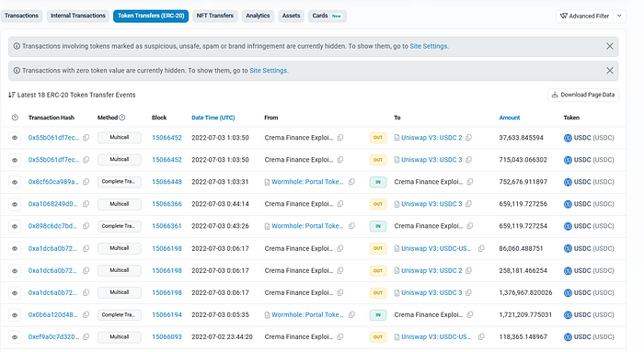644x352 pixels.
Task: Open Uniswap V3: USDC 3 in 659,119.727256 row
Action: (x=431, y=204)
